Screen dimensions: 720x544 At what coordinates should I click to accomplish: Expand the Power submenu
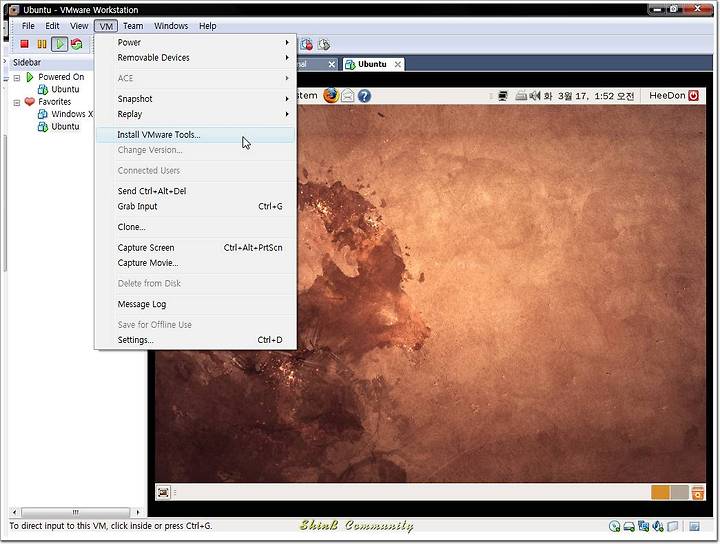tap(196, 42)
